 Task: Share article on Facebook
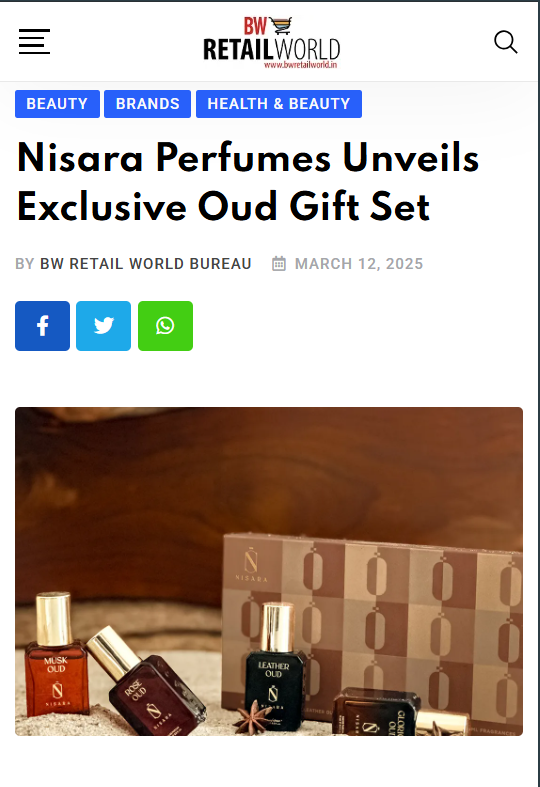point(43,326)
